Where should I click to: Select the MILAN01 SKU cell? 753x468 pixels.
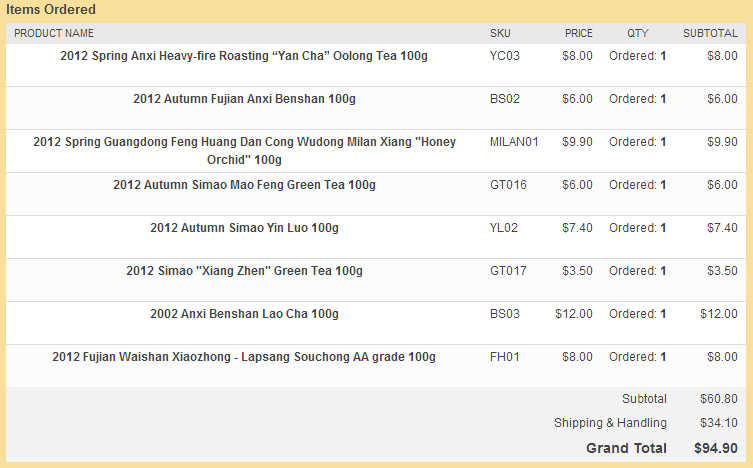(x=514, y=142)
